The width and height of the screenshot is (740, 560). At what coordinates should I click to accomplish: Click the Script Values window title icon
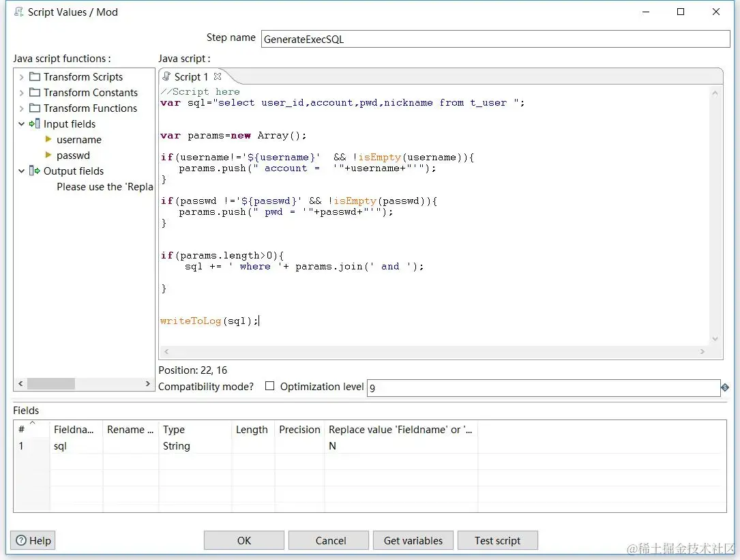click(x=18, y=12)
